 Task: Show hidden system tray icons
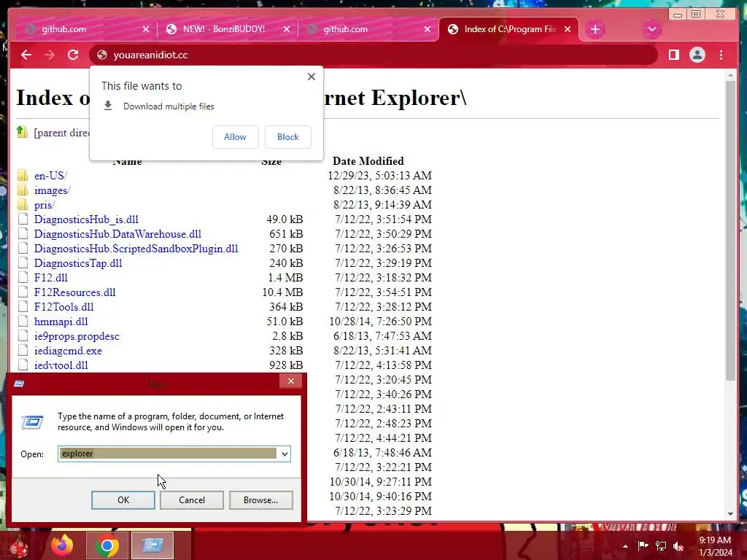(625, 546)
